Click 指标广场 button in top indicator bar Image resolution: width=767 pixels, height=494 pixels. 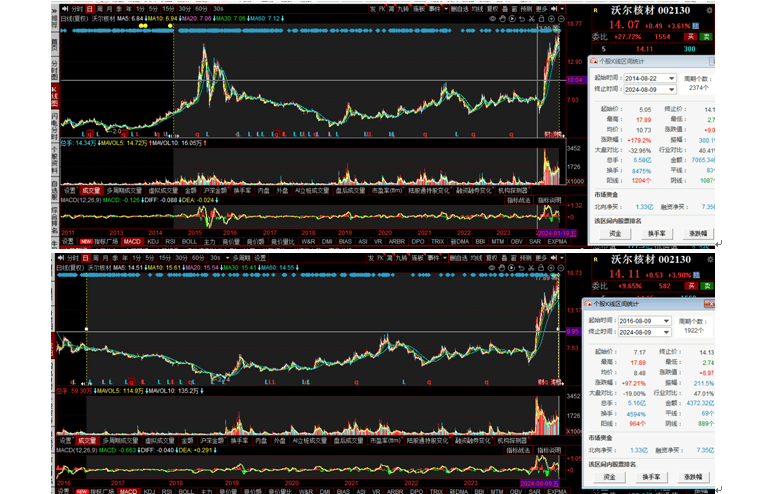106,242
